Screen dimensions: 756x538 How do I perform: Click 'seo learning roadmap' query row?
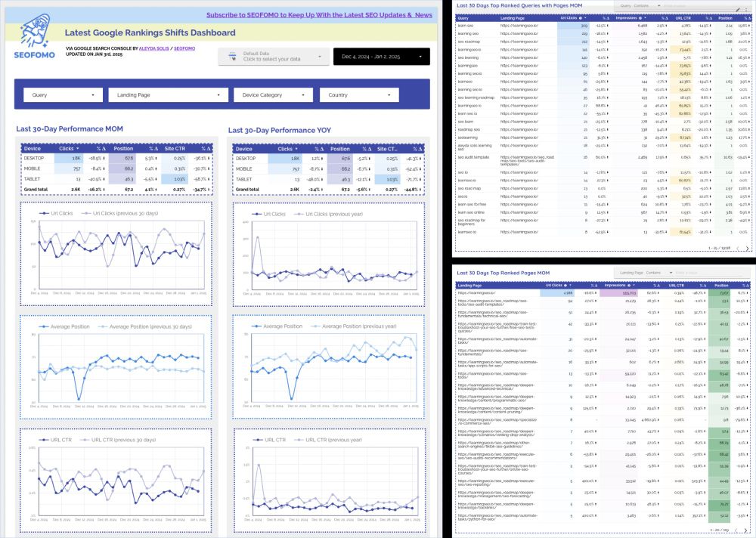(603, 97)
